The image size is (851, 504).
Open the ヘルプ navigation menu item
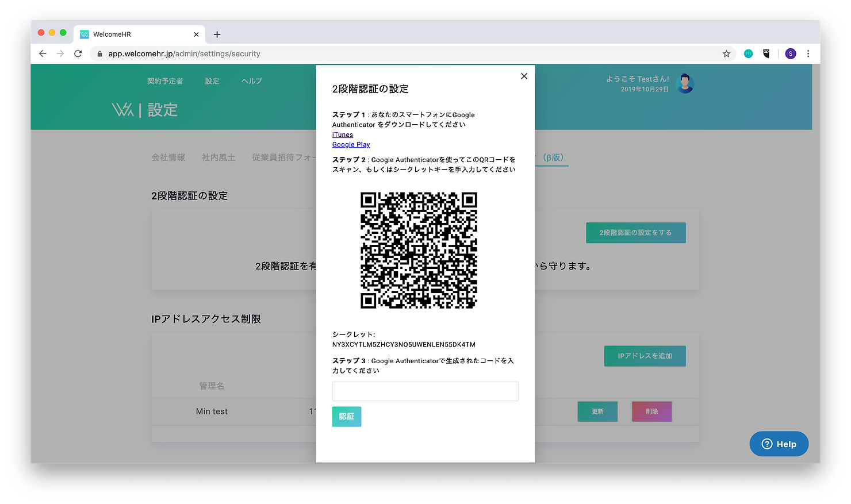[252, 81]
